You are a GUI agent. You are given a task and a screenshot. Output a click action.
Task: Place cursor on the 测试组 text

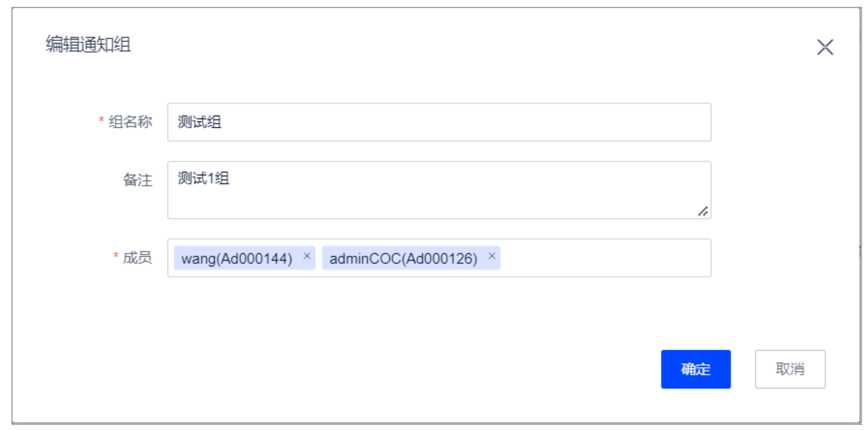tap(199, 122)
